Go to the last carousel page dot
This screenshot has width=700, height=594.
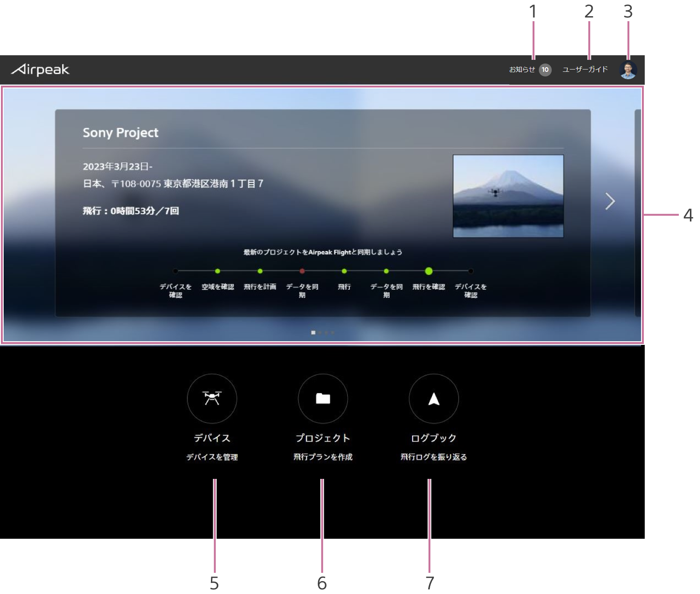332,332
